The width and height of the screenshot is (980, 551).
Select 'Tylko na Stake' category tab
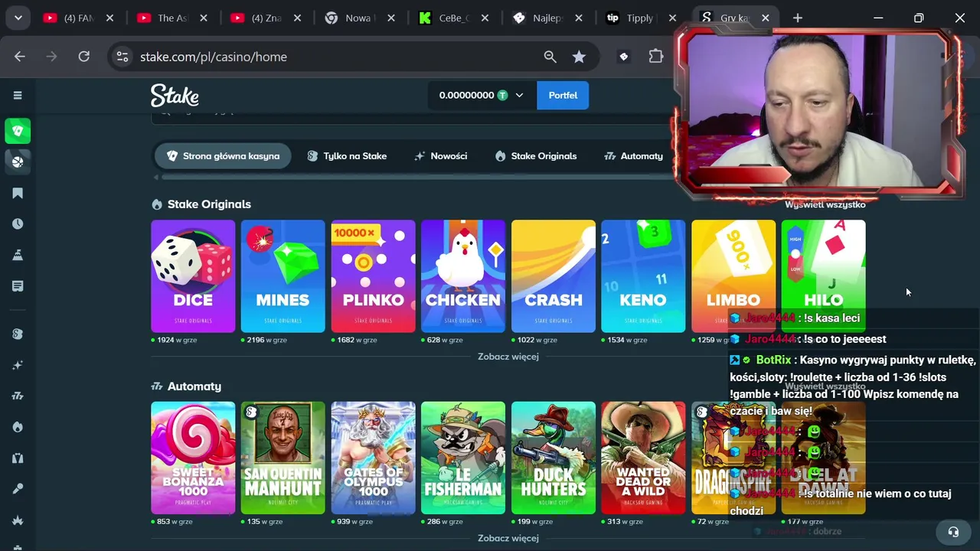[x=348, y=156]
